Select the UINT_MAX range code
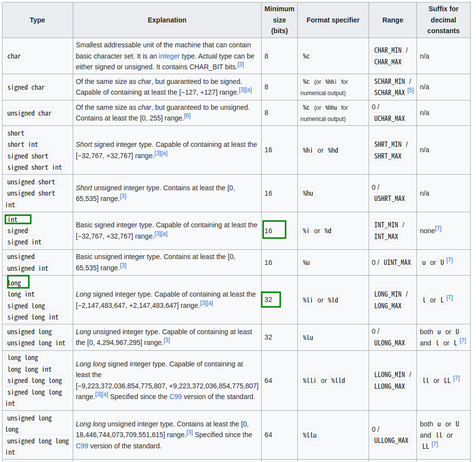 pyautogui.click(x=397, y=262)
